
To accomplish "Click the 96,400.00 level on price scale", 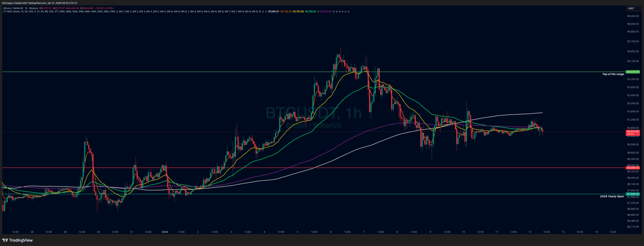I will pyautogui.click(x=633, y=16).
